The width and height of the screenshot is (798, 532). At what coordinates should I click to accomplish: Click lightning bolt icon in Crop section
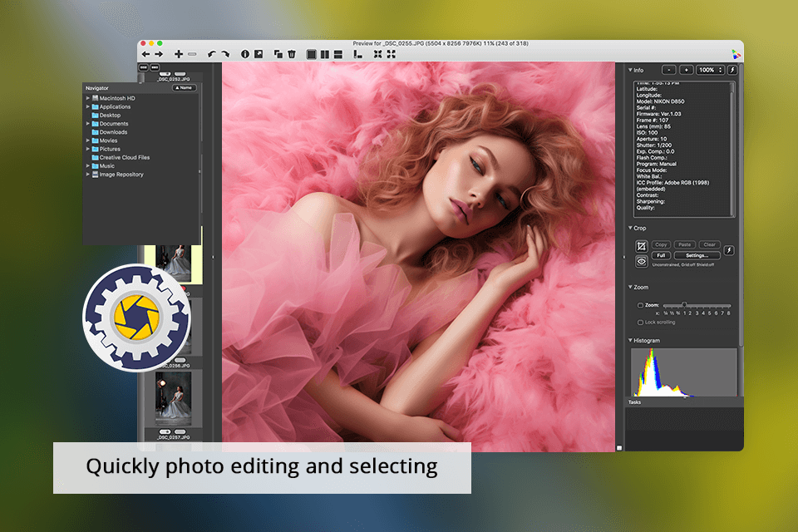pyautogui.click(x=729, y=250)
